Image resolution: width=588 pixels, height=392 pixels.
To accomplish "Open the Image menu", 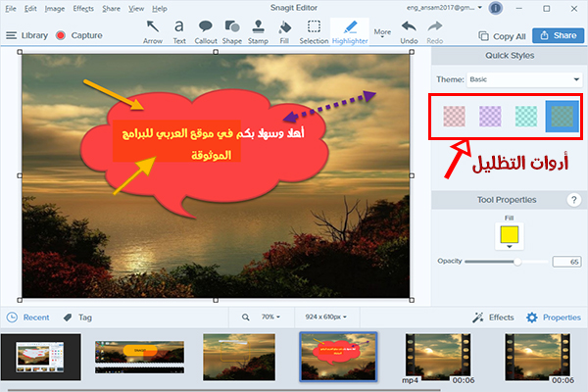I will point(55,9).
